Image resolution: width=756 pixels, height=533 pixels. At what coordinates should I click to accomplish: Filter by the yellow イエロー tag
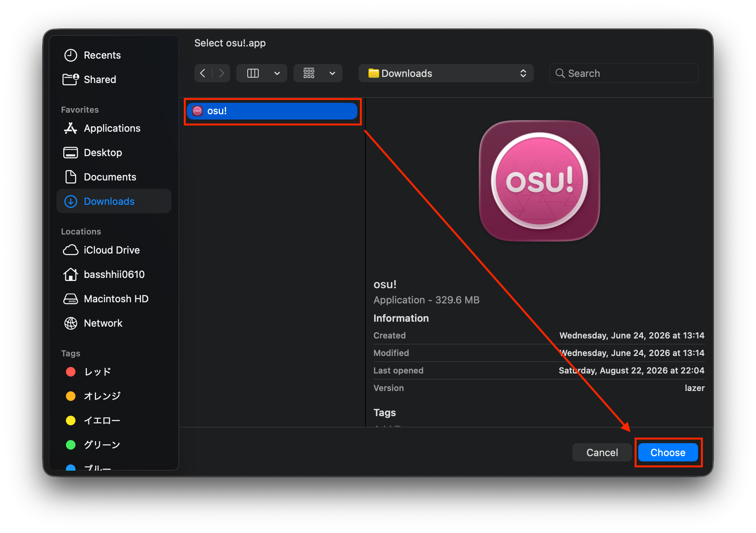(114, 421)
